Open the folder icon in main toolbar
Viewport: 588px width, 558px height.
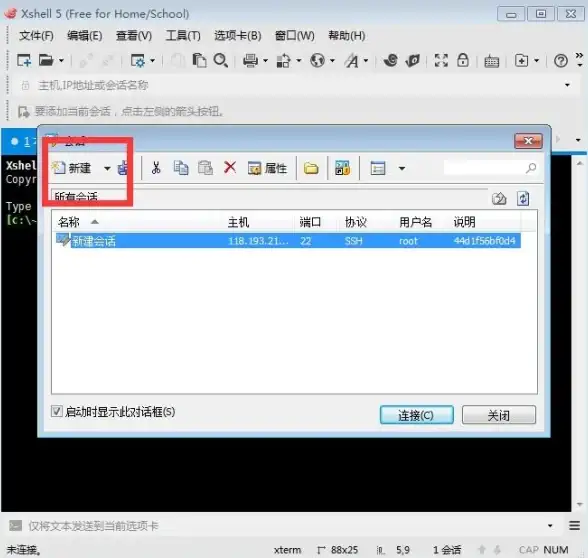pyautogui.click(x=46, y=60)
